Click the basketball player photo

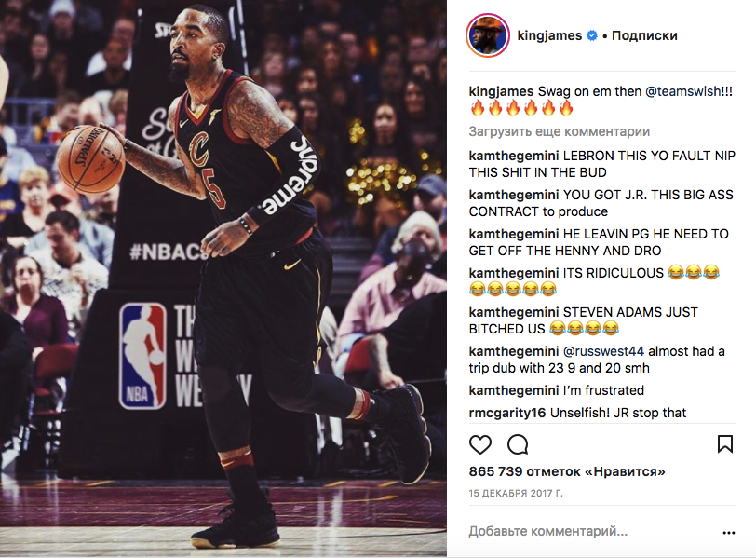coord(223,279)
